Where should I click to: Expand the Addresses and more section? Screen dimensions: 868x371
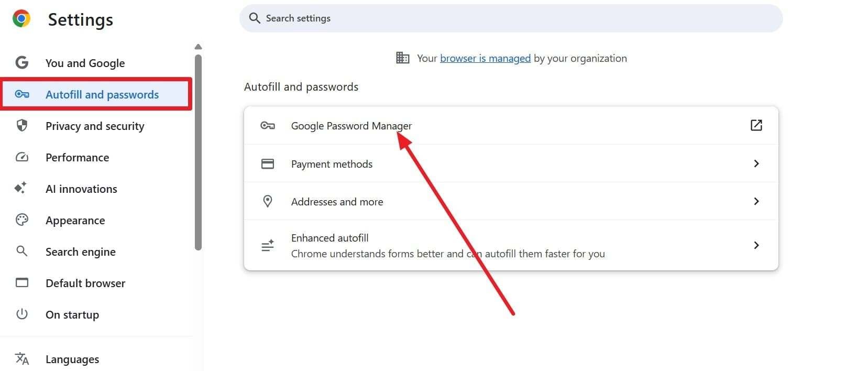click(756, 201)
